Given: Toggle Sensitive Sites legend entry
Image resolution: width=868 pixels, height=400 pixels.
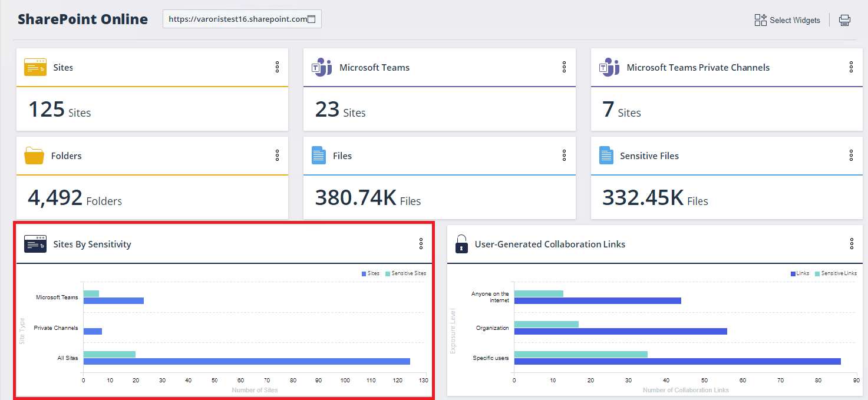Looking at the screenshot, I should 405,273.
